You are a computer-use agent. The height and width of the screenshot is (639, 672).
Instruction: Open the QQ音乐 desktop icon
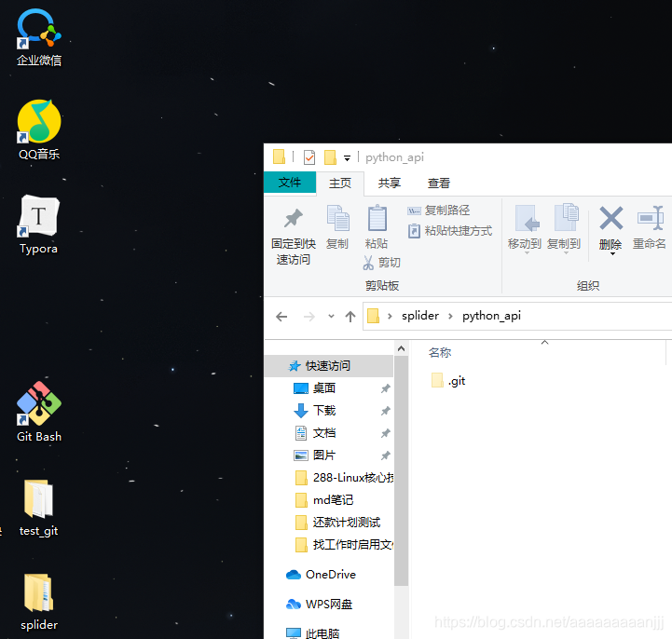(39, 130)
